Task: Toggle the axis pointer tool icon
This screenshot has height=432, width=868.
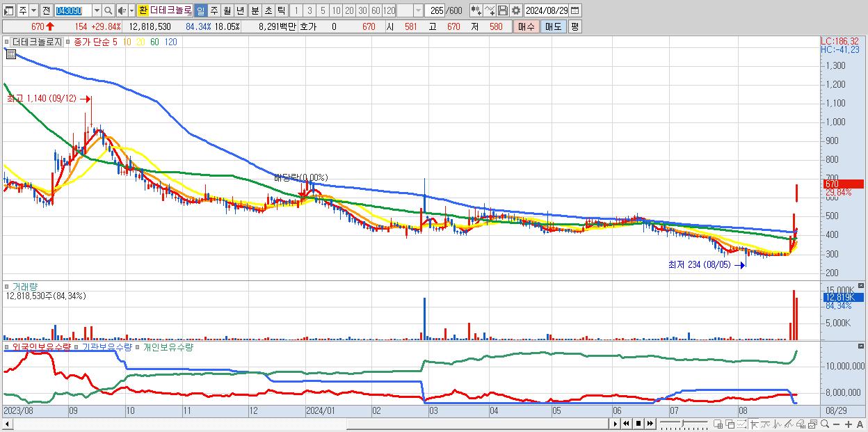Action: click(754, 424)
